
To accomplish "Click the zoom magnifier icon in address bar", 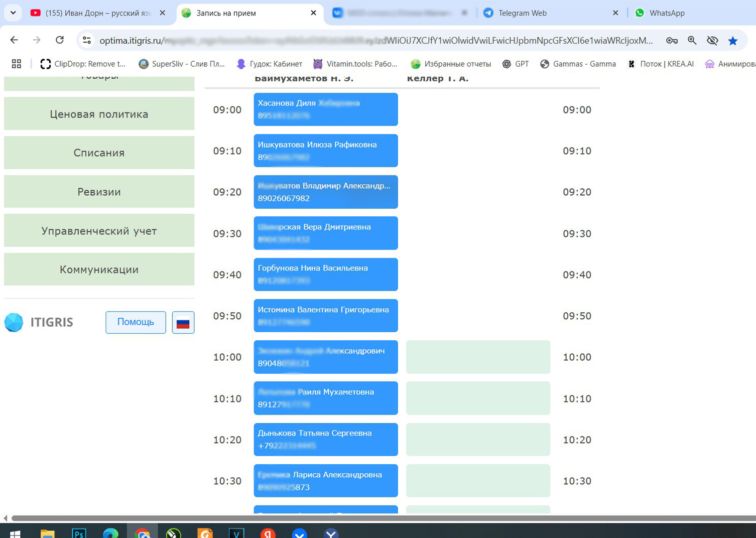I will [x=692, y=41].
